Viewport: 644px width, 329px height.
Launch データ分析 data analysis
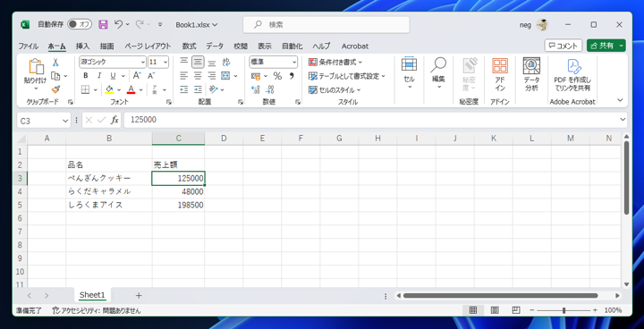531,75
